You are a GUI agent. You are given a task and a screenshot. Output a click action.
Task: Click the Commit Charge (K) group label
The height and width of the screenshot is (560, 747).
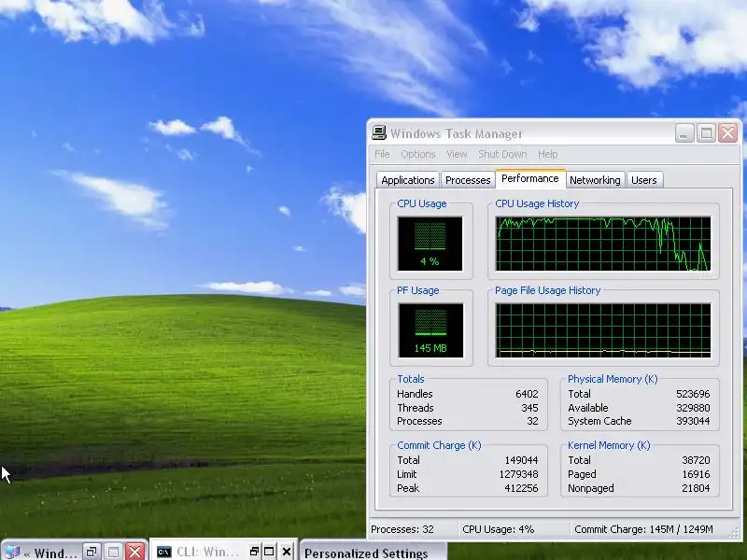(439, 445)
